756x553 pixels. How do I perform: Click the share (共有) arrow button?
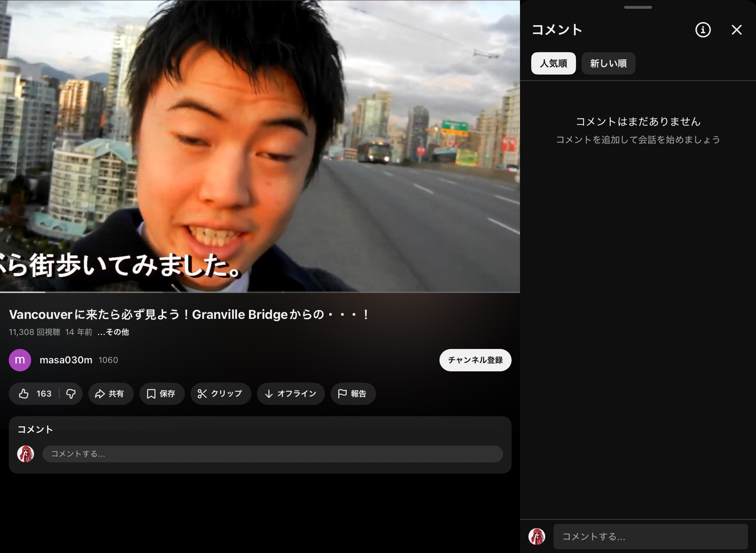[110, 394]
